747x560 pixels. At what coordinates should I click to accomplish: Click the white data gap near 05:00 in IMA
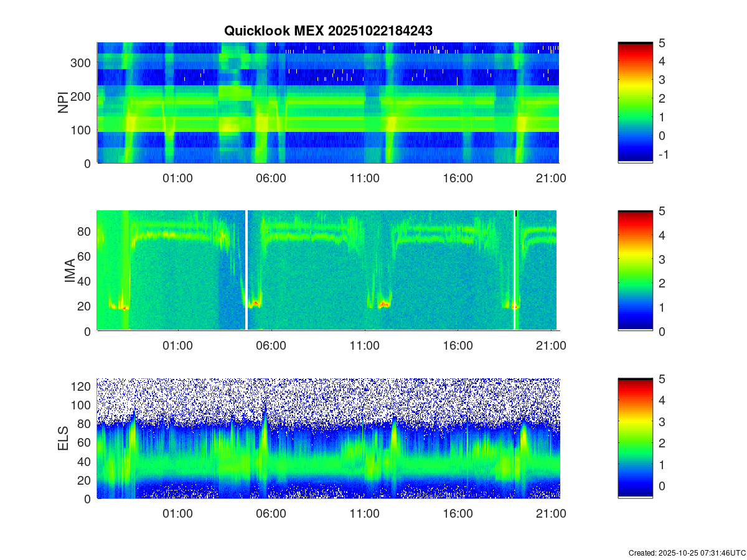(x=247, y=271)
